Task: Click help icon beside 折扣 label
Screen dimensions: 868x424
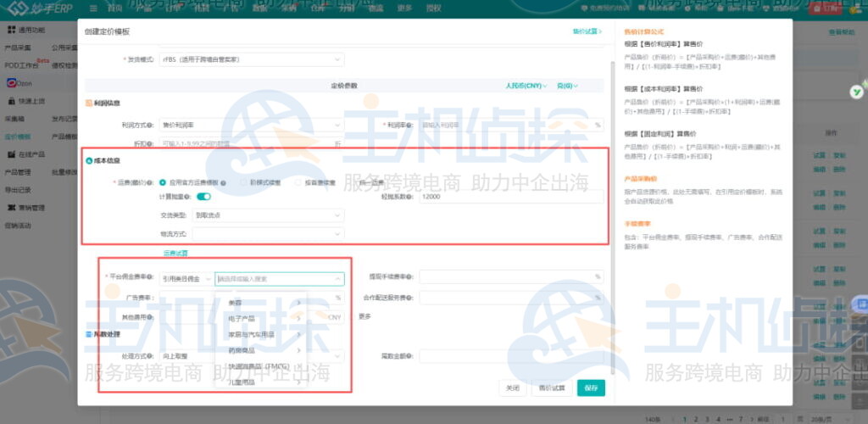Action: [x=150, y=143]
